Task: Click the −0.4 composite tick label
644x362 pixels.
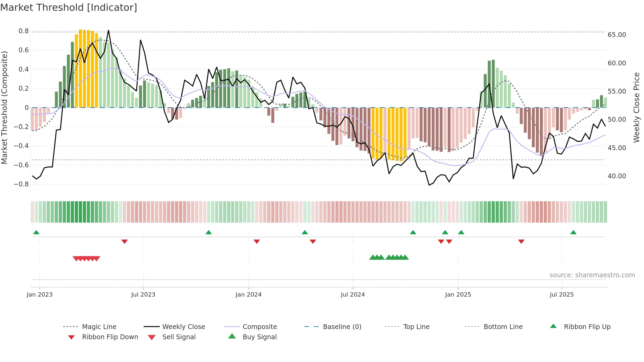Action: pos(21,146)
